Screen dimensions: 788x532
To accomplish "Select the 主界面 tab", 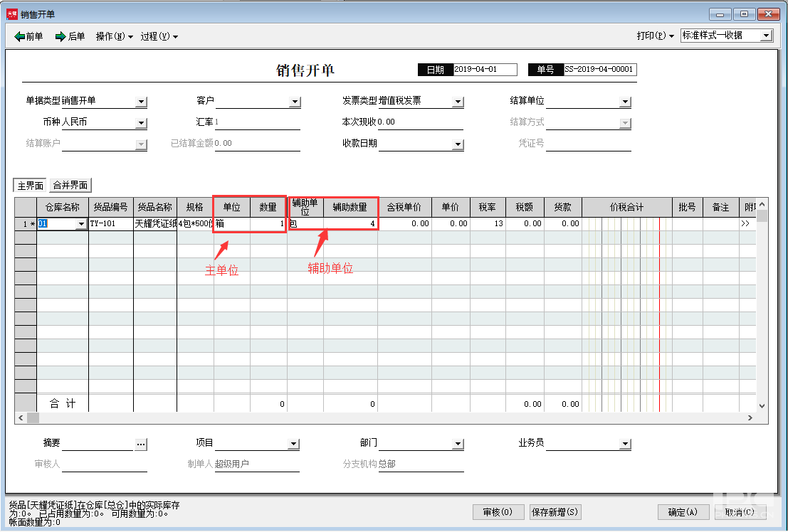I will pyautogui.click(x=30, y=186).
